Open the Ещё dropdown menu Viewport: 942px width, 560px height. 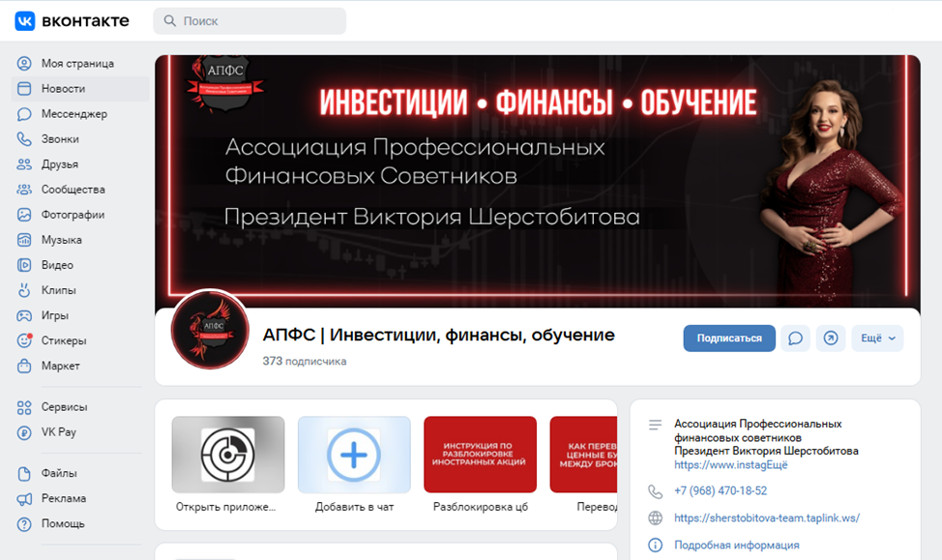click(x=878, y=339)
